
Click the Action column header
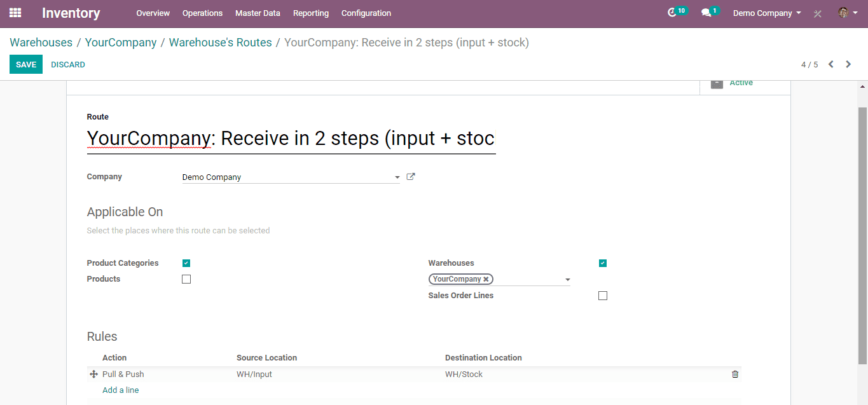pyautogui.click(x=114, y=358)
